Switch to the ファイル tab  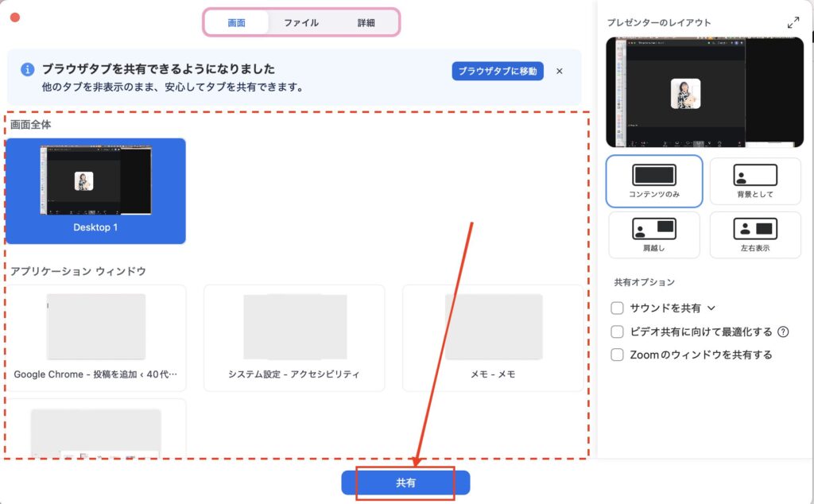pos(301,23)
